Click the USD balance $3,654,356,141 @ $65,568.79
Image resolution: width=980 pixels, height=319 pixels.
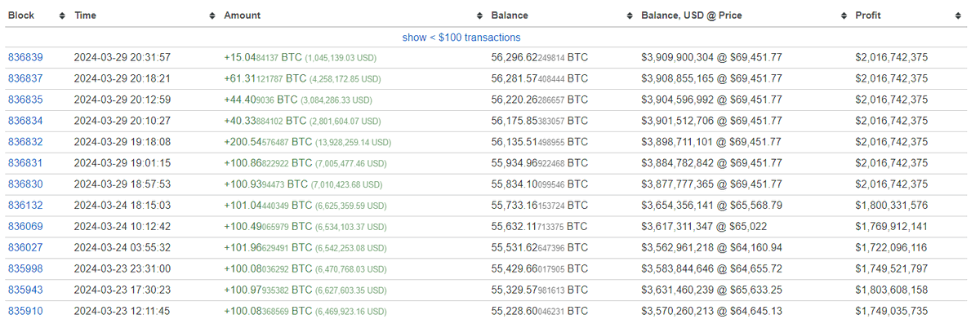[x=712, y=206]
